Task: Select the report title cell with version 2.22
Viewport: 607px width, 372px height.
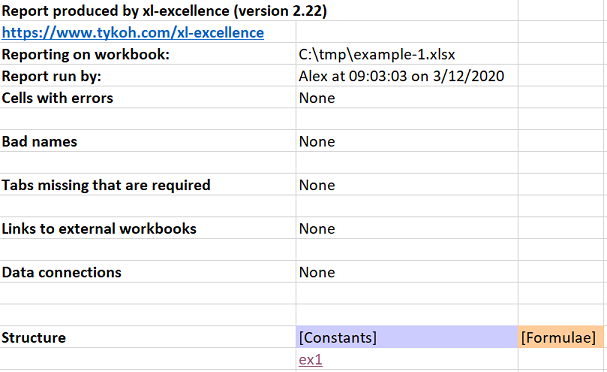Action: tap(164, 10)
